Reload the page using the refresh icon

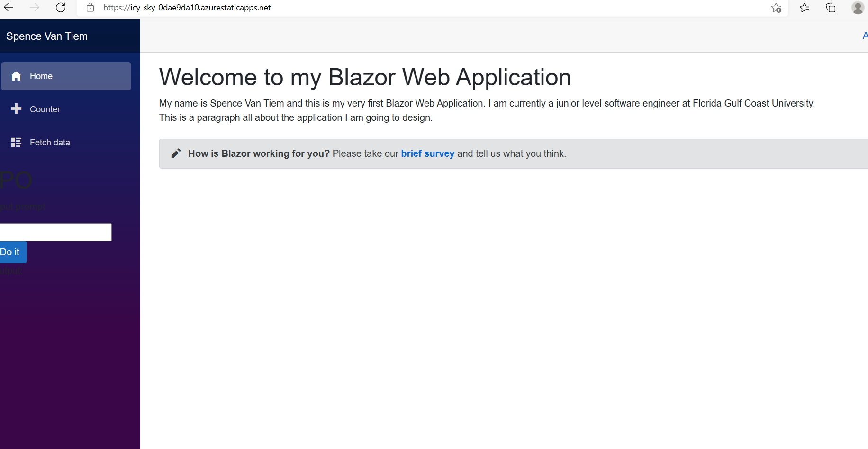point(61,8)
